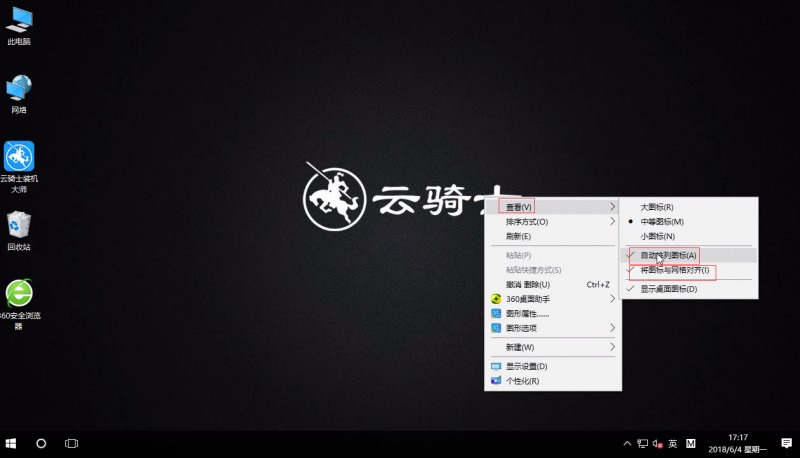800x458 pixels.
Task: Expand the arrow beside 图形选项
Action: click(x=612, y=328)
